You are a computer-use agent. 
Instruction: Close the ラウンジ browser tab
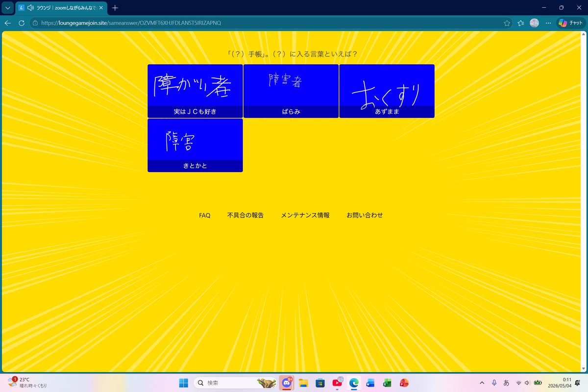click(101, 8)
